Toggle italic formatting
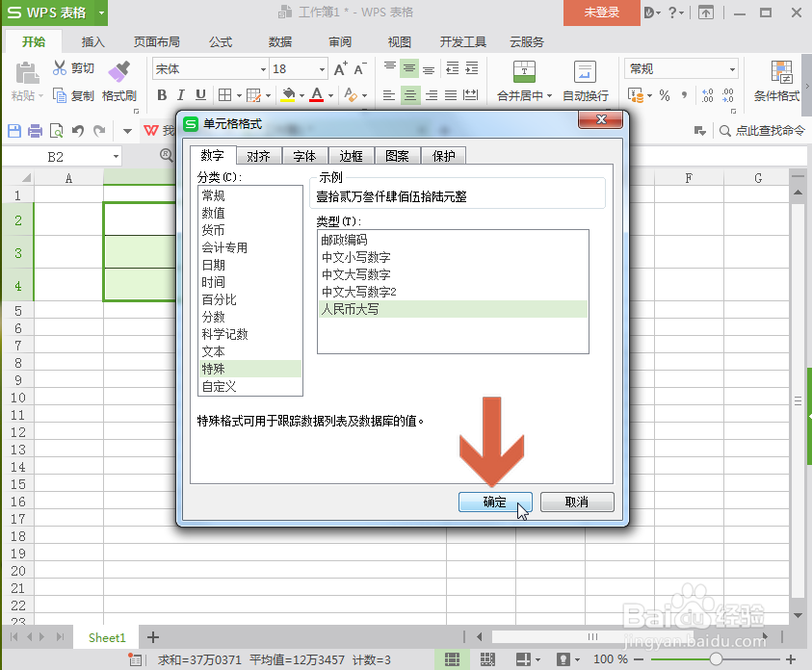 click(x=180, y=96)
